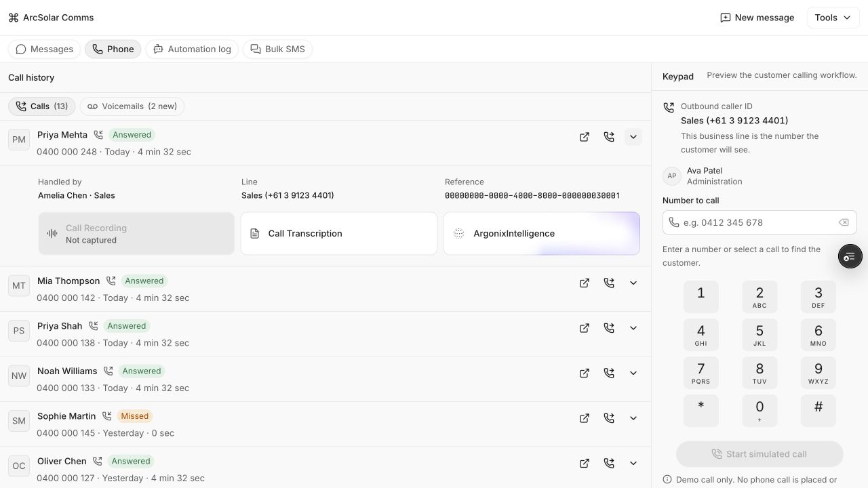The height and width of the screenshot is (488, 868).
Task: Call back Sophie Martin
Action: (609, 418)
